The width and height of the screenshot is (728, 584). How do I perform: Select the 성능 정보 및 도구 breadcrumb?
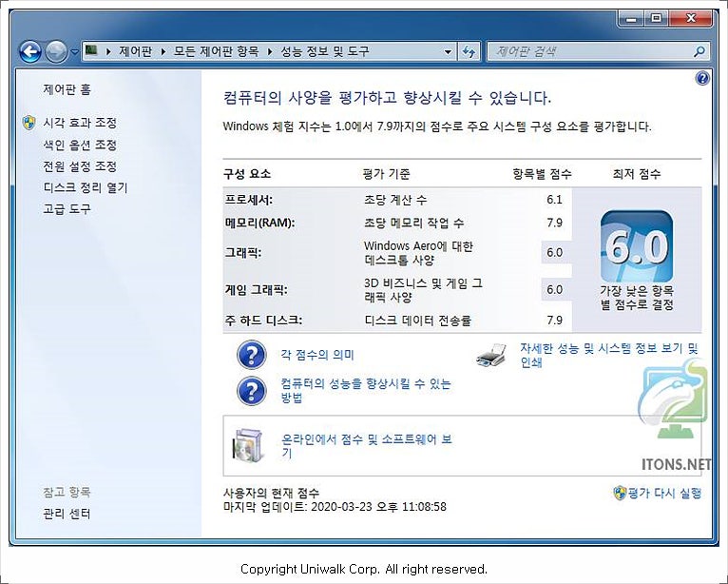click(x=325, y=51)
